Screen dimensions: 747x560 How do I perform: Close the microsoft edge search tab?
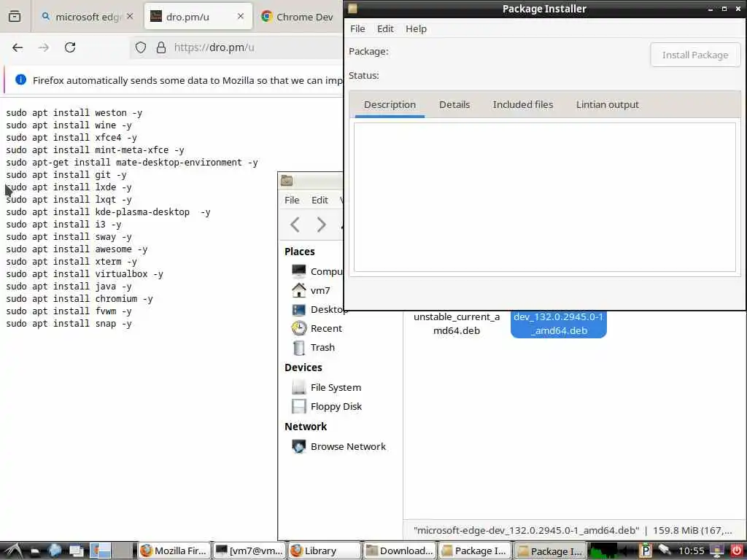click(x=130, y=16)
